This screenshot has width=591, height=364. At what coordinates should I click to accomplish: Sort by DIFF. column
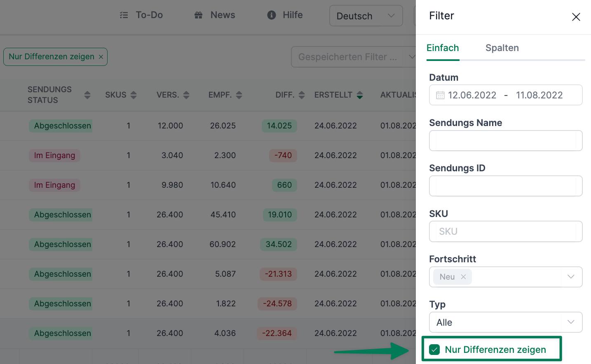(302, 95)
